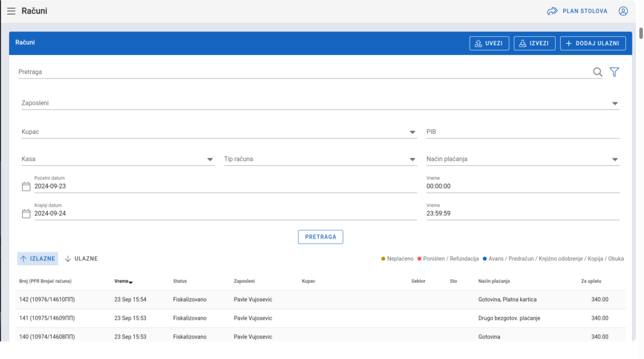The width and height of the screenshot is (644, 359).
Task: Click Drugo bezgotov. plaćanje cell
Action: (x=509, y=318)
